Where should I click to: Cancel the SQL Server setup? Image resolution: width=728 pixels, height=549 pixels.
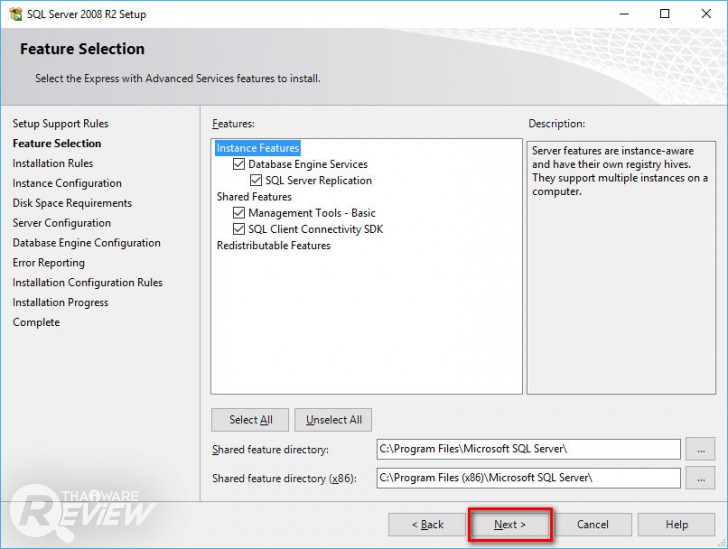[x=592, y=524]
